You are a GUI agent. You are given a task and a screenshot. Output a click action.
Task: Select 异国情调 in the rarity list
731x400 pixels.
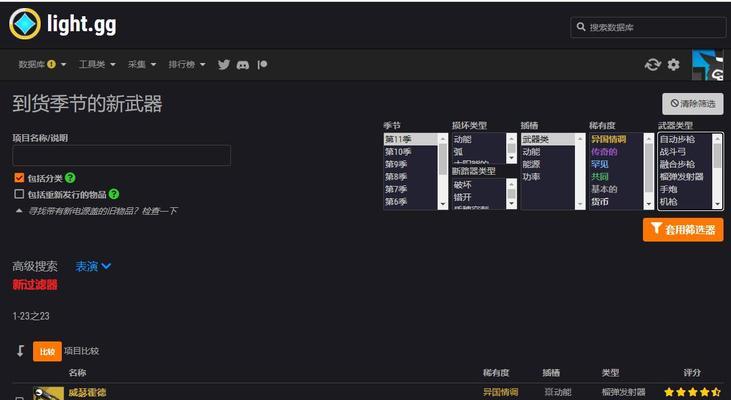coord(616,139)
